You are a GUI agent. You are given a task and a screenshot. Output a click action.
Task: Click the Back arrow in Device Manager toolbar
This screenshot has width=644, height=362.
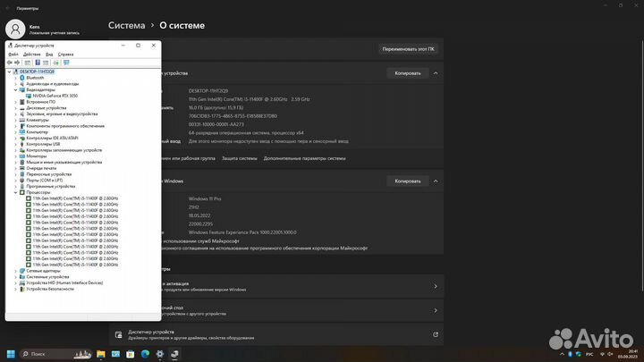coord(10,63)
